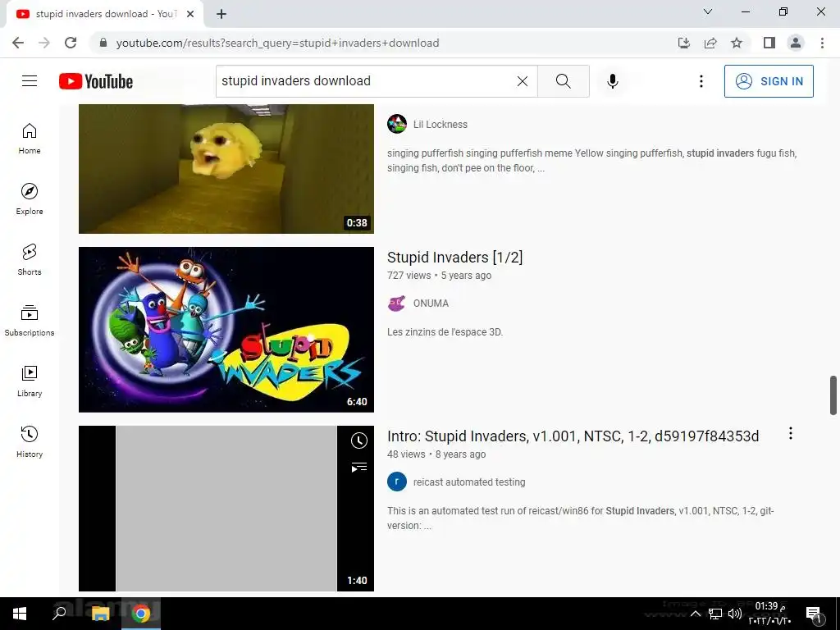840x630 pixels.
Task: Click the page vertical scrollbar thumb
Action: coord(833,395)
